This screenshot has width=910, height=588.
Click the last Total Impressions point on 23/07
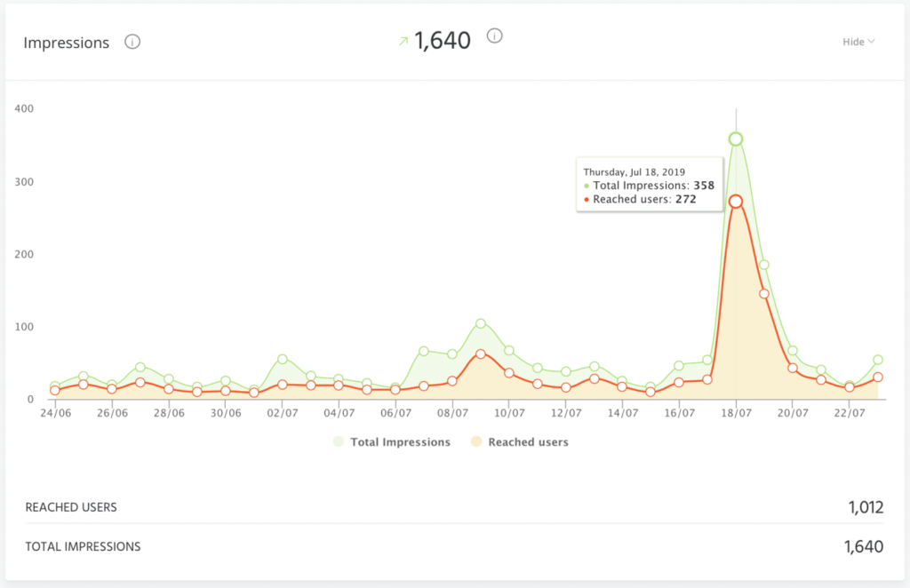tap(878, 360)
